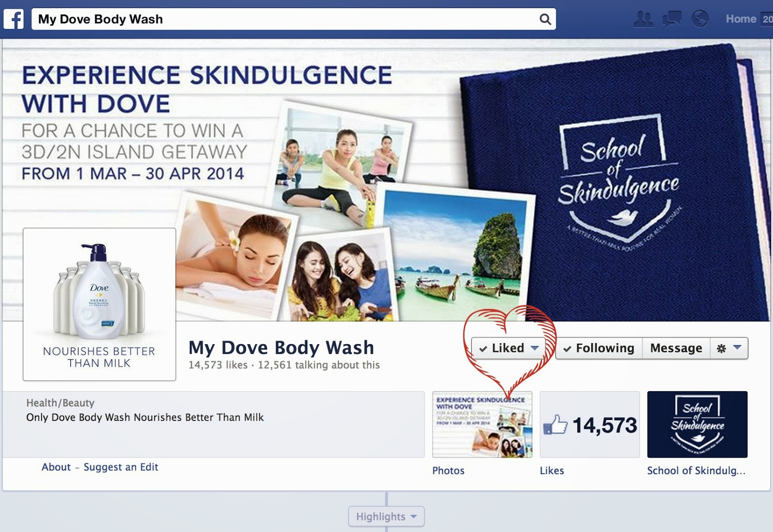Click the search magnifier icon

[x=545, y=19]
